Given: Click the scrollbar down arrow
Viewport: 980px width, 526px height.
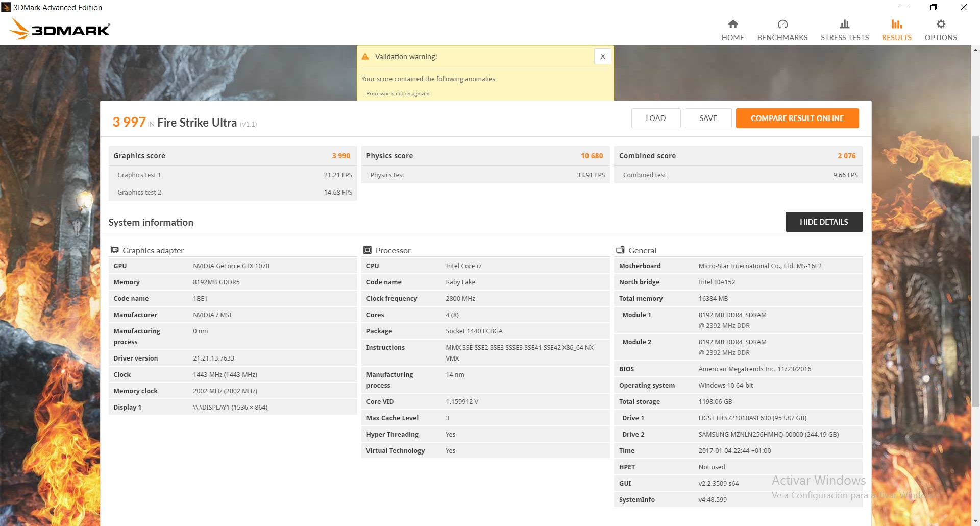Looking at the screenshot, I should pyautogui.click(x=975, y=521).
